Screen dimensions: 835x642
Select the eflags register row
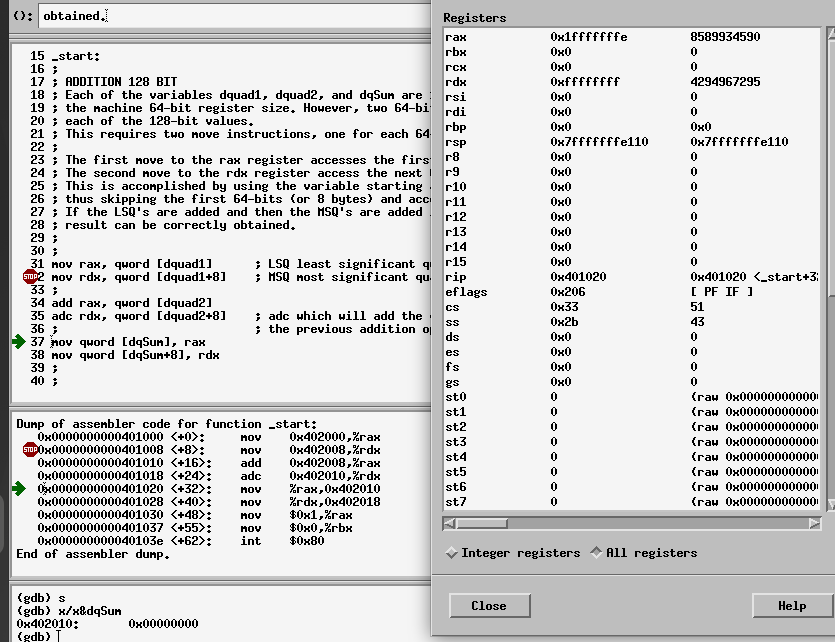[x=632, y=292]
